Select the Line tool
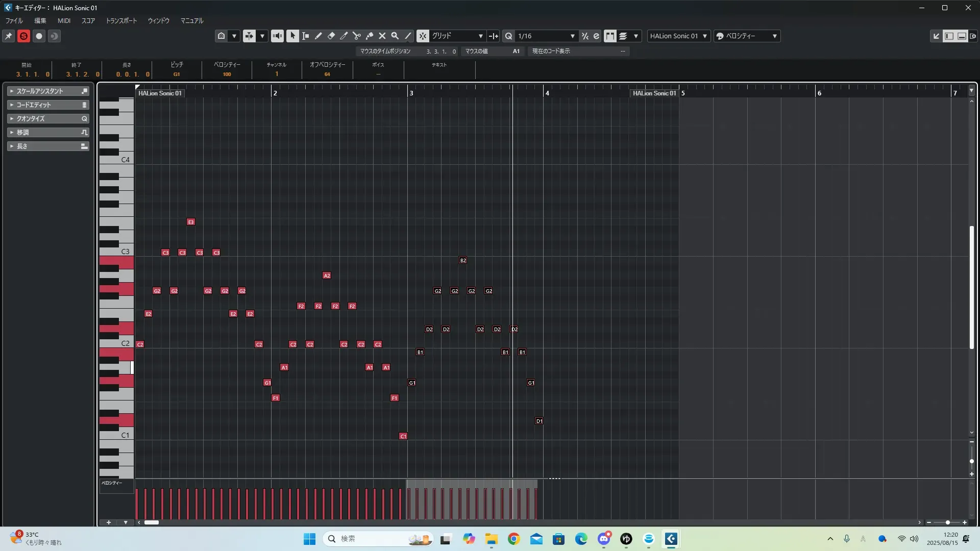This screenshot has width=980, height=551. pos(408,36)
